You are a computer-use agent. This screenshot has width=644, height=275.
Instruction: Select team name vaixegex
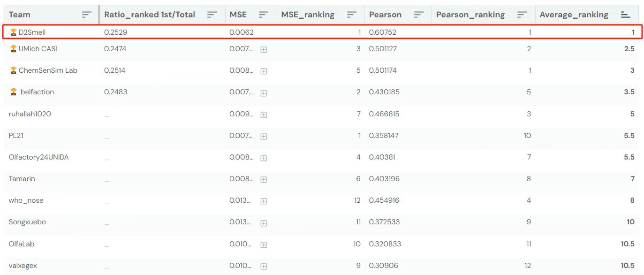click(23, 266)
